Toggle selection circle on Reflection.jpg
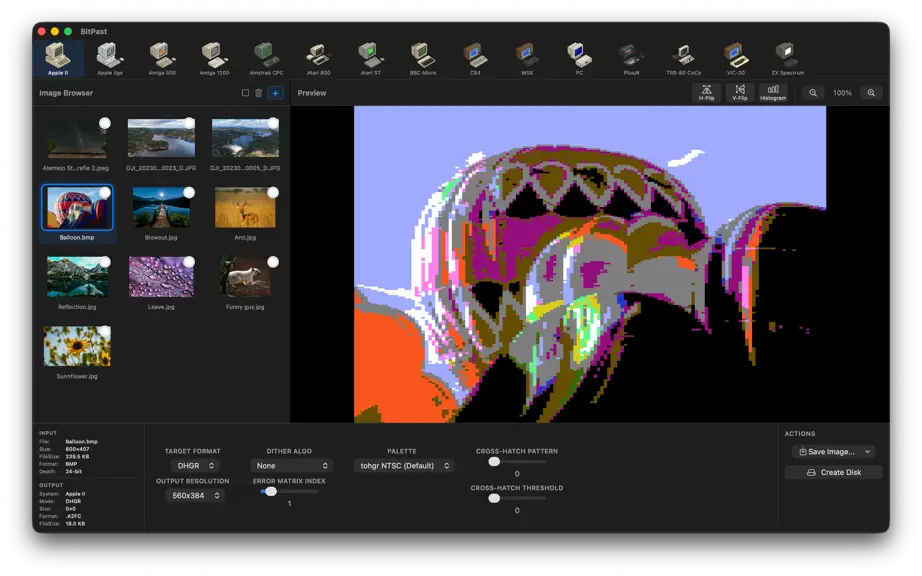Viewport: 922px width, 576px height. [x=105, y=262]
